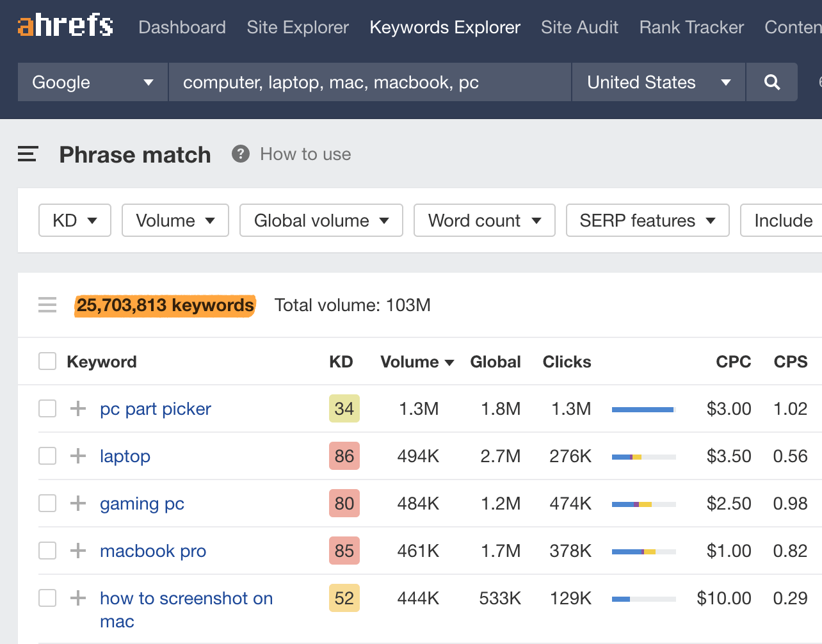Open the United States country dropdown
The height and width of the screenshot is (644, 822).
[658, 82]
